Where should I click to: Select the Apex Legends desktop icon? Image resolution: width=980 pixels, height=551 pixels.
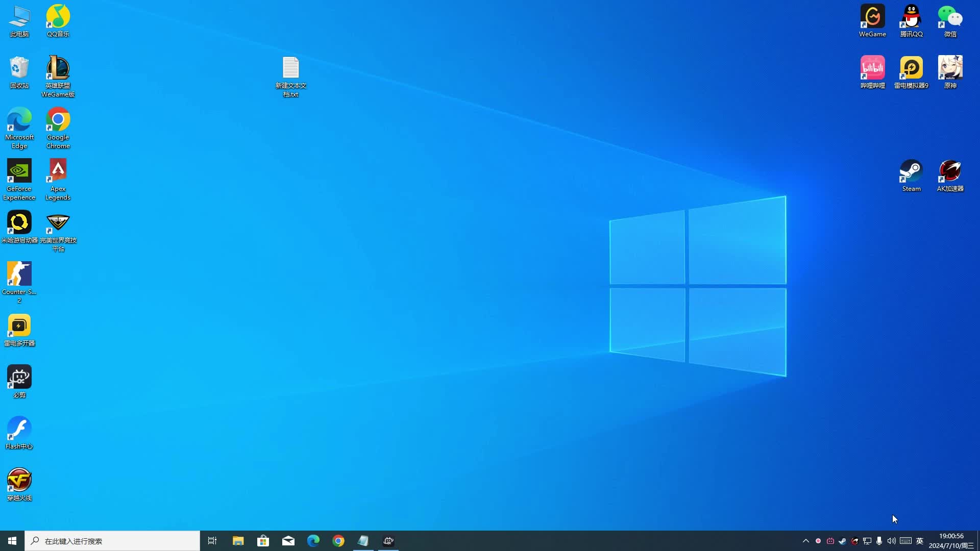(x=58, y=180)
